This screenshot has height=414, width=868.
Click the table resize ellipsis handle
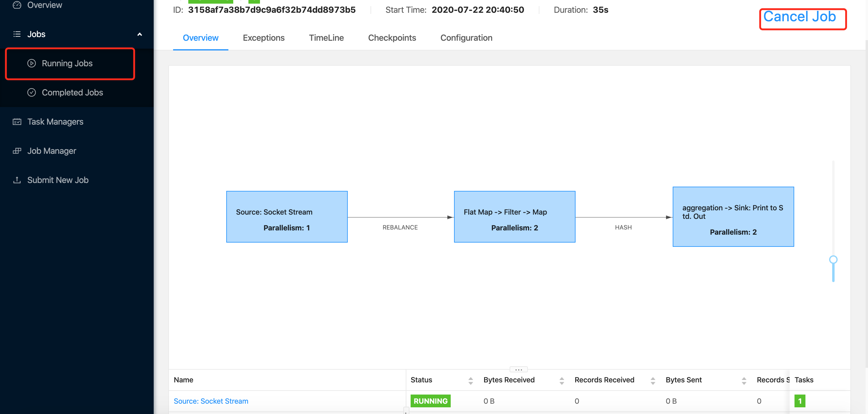518,370
